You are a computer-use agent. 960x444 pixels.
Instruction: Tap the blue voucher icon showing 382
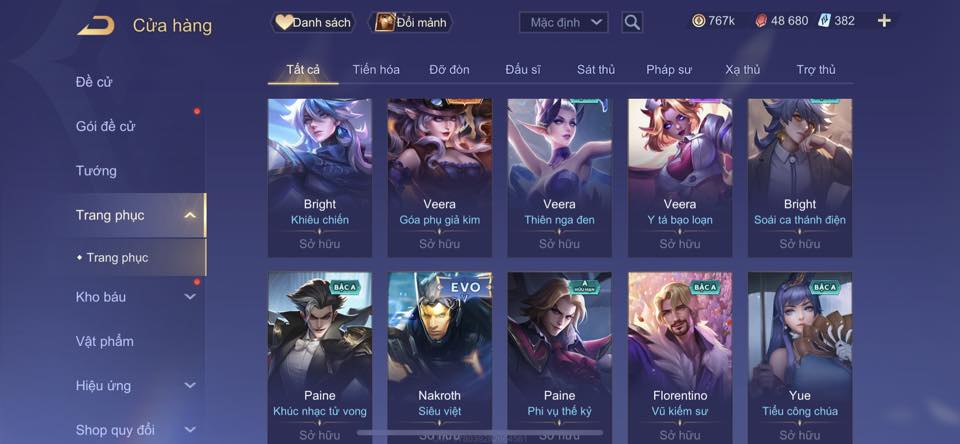coord(823,21)
